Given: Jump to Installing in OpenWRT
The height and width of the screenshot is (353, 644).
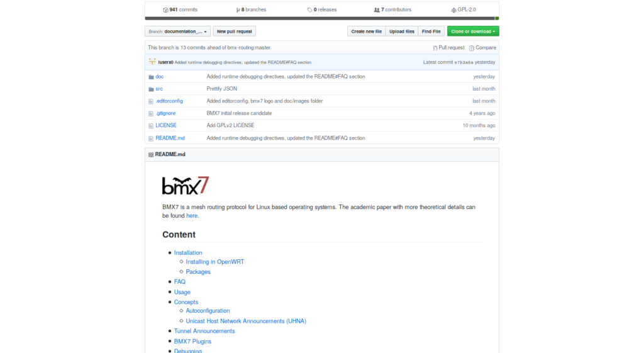Looking at the screenshot, I should (215, 262).
